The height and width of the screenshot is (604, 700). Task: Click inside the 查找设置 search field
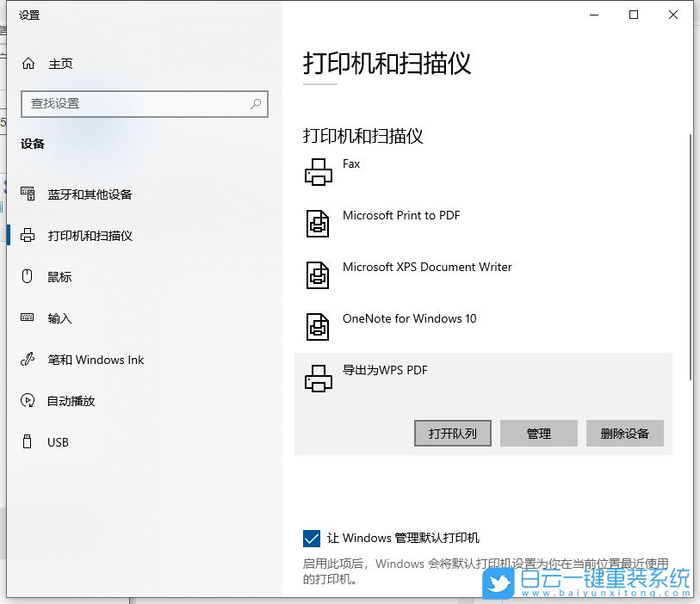pyautogui.click(x=144, y=103)
